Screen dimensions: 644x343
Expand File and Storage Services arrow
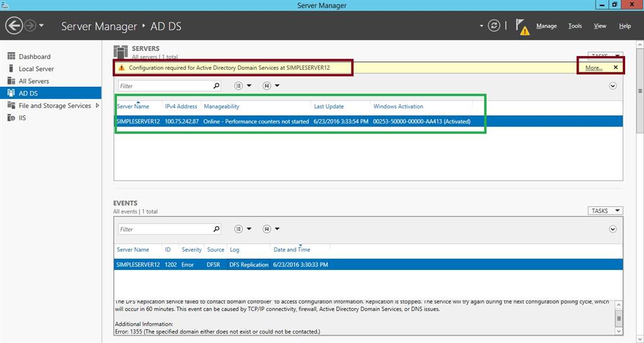(x=97, y=106)
